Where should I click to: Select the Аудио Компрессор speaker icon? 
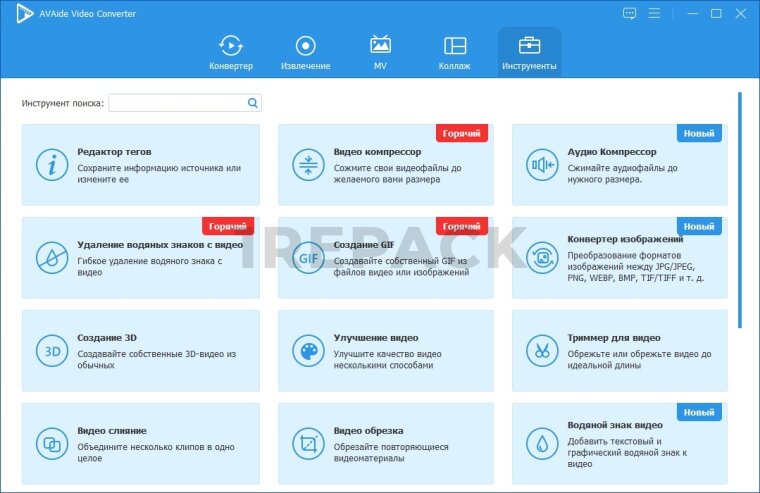(542, 165)
